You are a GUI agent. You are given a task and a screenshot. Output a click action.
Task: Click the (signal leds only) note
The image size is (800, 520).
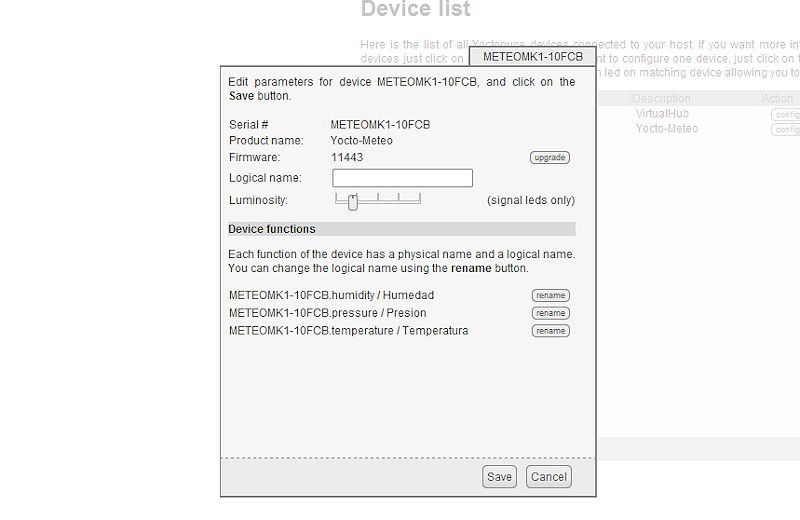(531, 200)
